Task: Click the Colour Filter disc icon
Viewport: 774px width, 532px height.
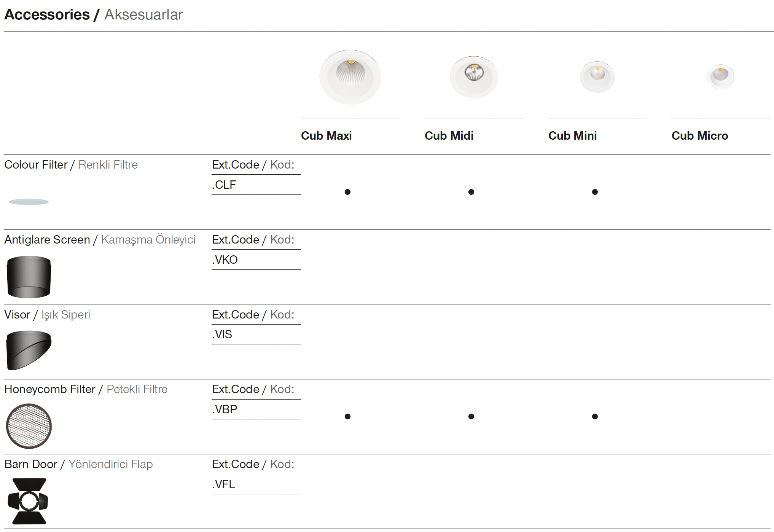Action: (x=29, y=202)
